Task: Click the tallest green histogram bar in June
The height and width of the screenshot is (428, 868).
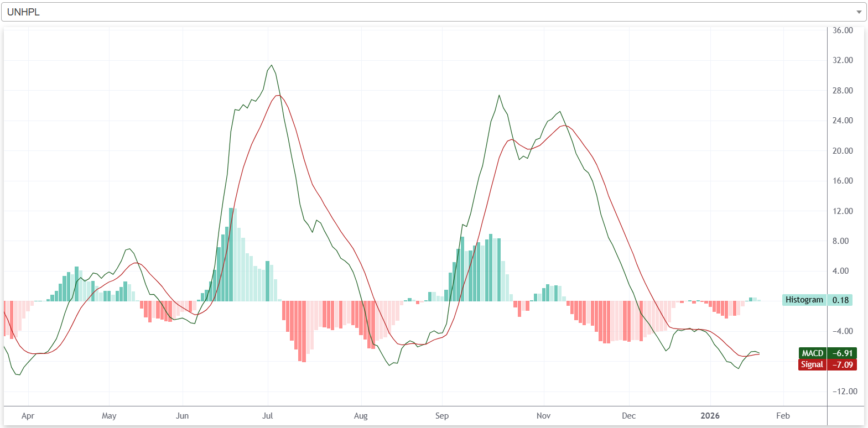Action: point(232,254)
